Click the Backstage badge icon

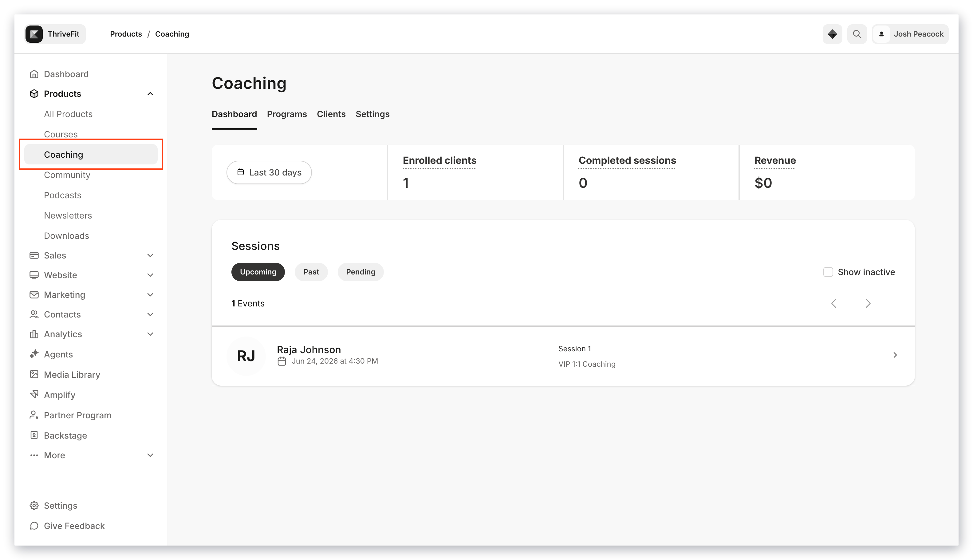click(34, 435)
